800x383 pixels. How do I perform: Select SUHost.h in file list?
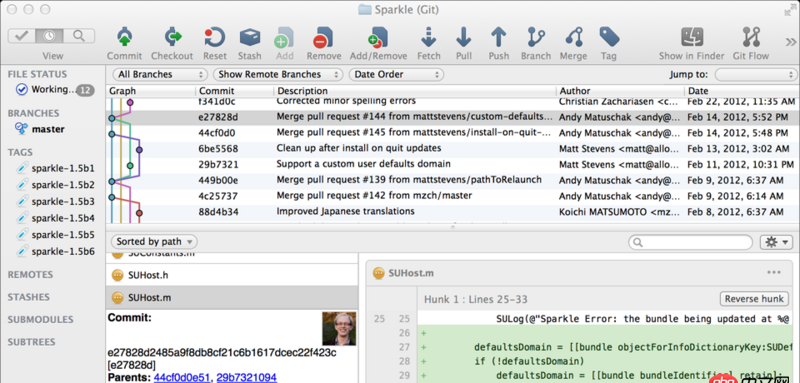[232, 275]
